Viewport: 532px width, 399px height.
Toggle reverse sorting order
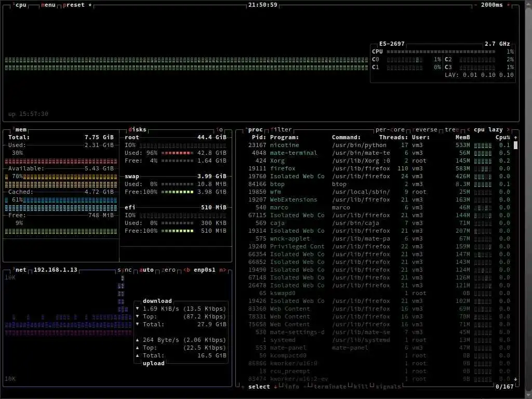click(425, 129)
